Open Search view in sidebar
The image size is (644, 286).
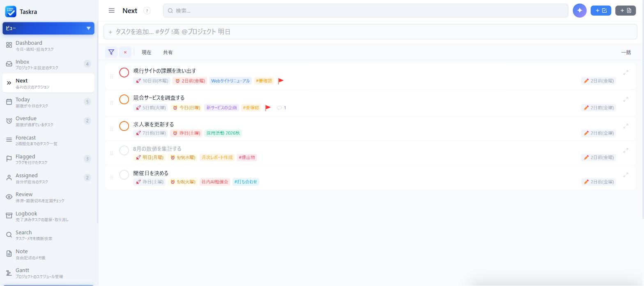click(x=48, y=235)
